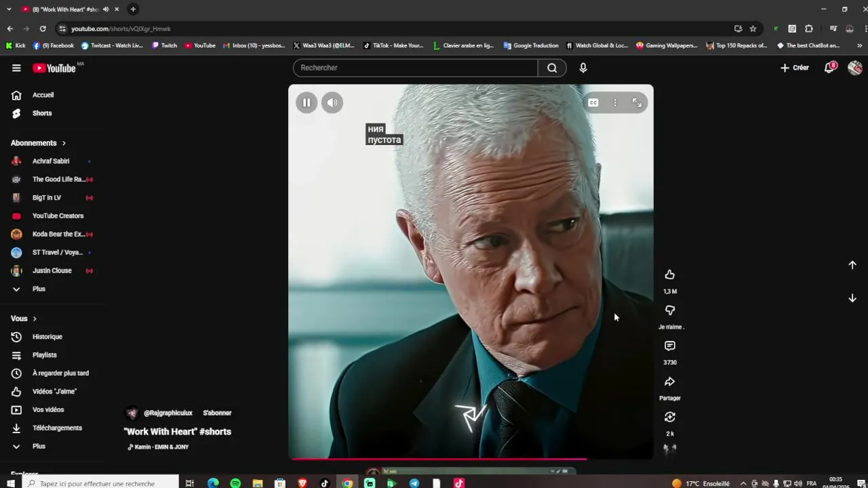Open the Google Traduction bookmark
Viewport: 868px width, 488px height.
[531, 46]
